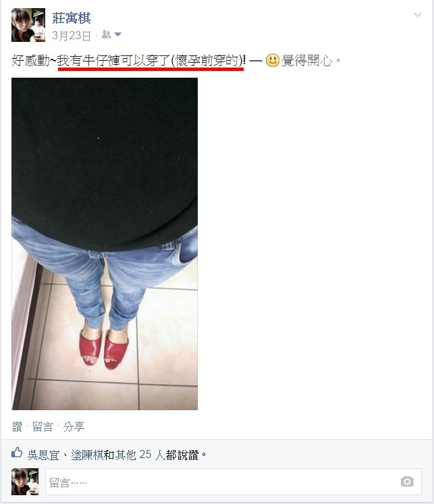434x504 pixels.
Task: Open 吳思宜 profile from likes list
Action: (43, 455)
